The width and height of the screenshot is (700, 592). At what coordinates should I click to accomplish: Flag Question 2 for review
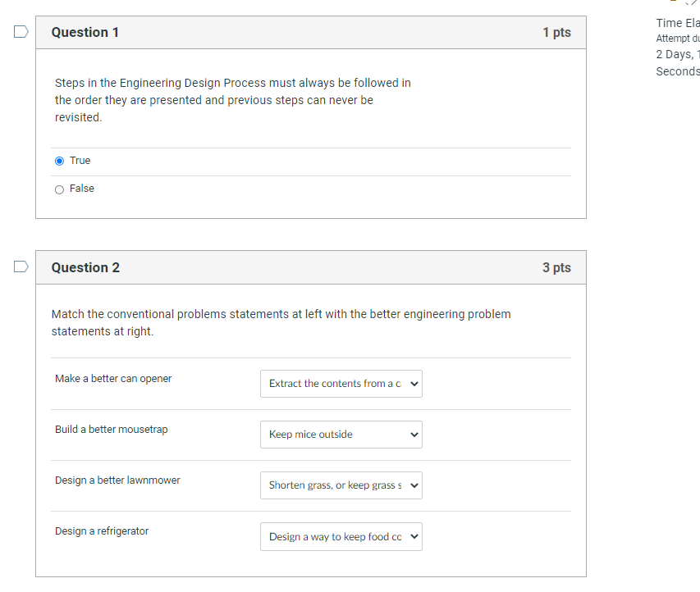coord(21,266)
